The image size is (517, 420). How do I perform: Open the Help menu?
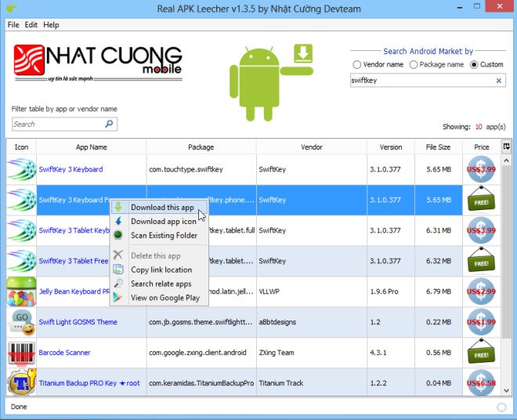(x=51, y=25)
